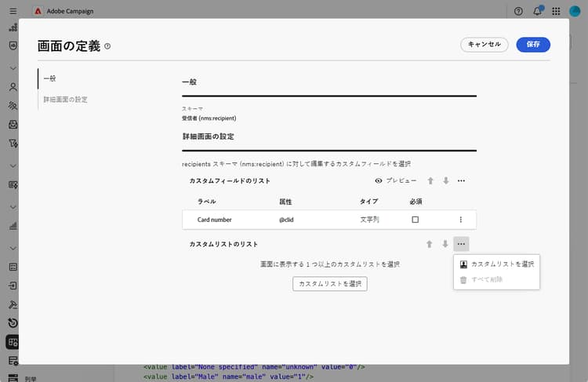Open the sidebar user profile icon
This screenshot has width=588, height=382.
(13, 87)
